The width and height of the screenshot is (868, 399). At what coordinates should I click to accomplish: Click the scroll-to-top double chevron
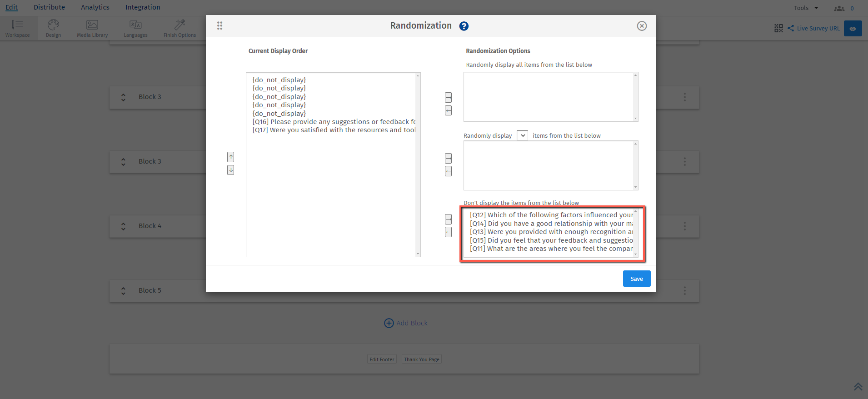pos(858,387)
